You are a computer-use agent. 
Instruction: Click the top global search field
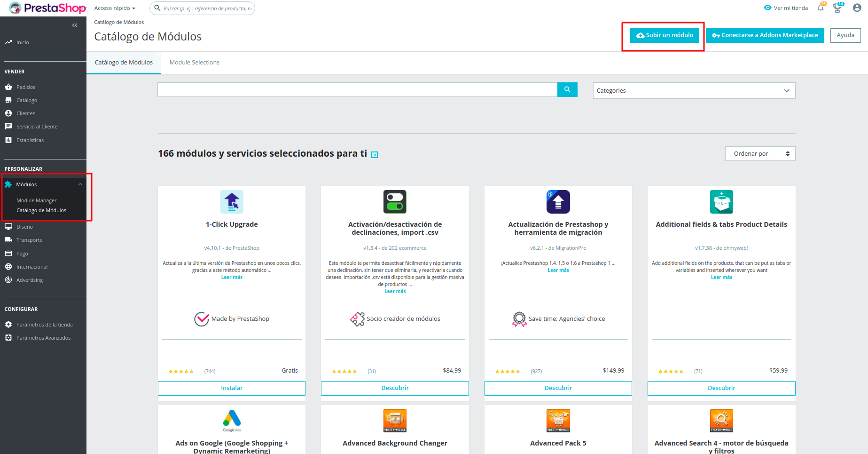click(203, 8)
